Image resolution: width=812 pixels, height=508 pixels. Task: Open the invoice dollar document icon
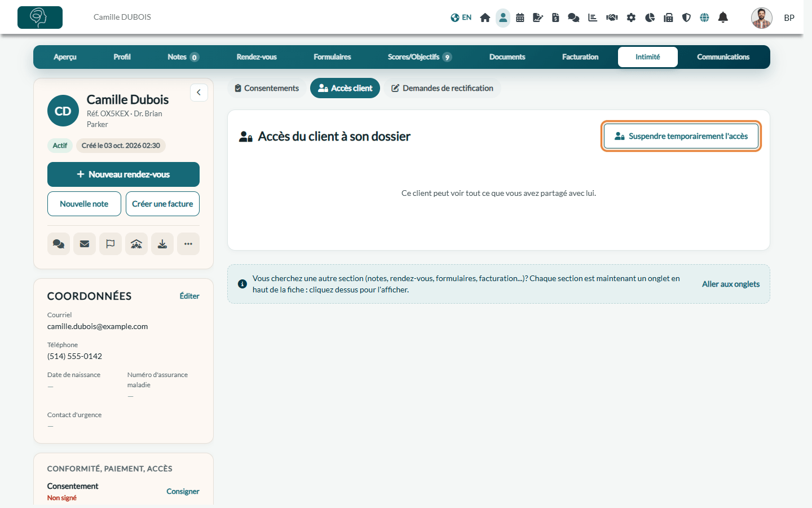point(555,17)
